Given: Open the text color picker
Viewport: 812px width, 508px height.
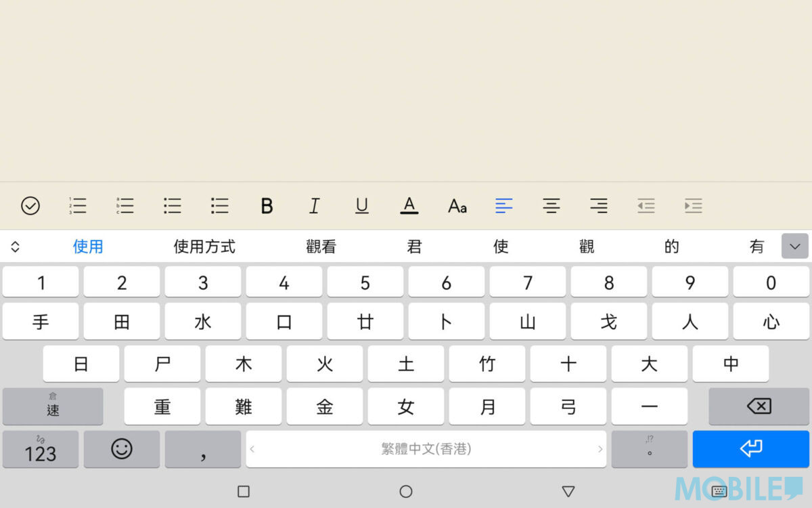Looking at the screenshot, I should [x=409, y=206].
